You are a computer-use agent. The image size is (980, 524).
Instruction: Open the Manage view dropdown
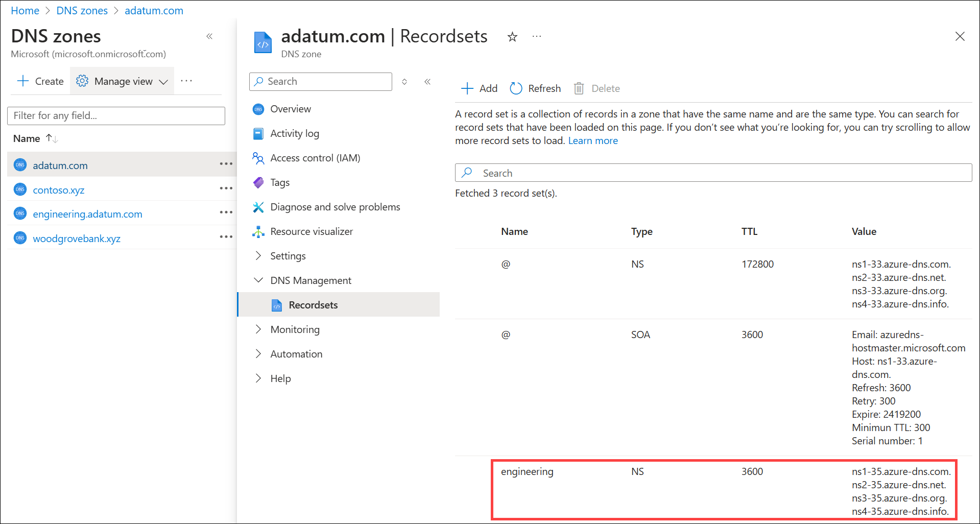click(x=122, y=81)
